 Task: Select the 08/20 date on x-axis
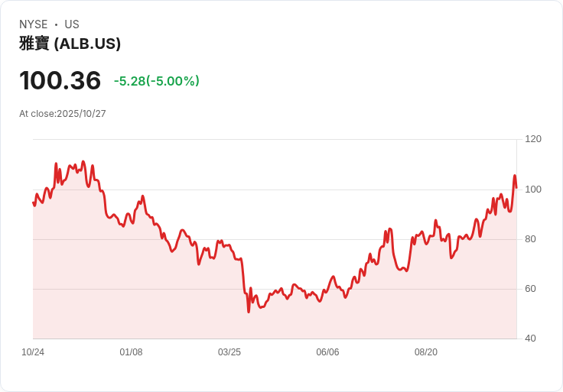(426, 352)
